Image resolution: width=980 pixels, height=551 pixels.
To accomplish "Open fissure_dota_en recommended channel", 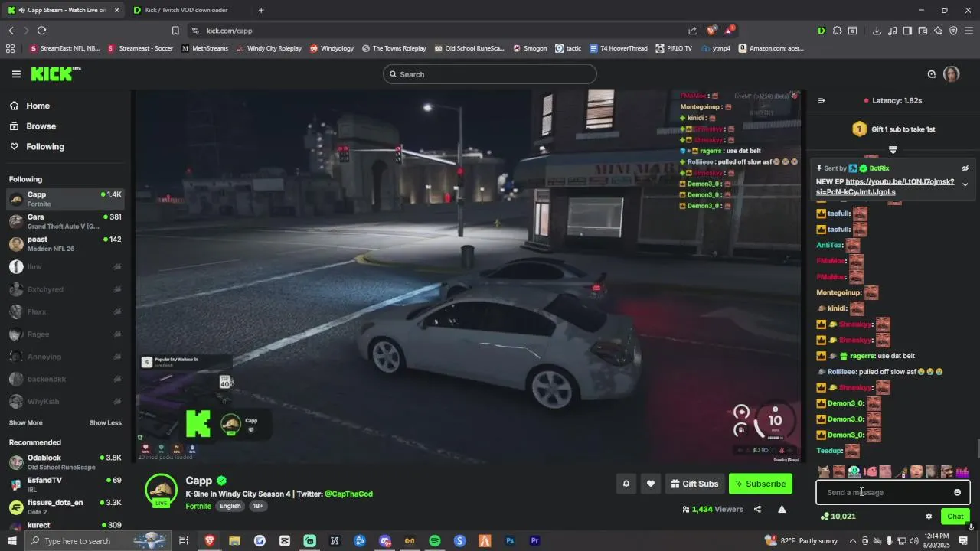I will tap(65, 507).
